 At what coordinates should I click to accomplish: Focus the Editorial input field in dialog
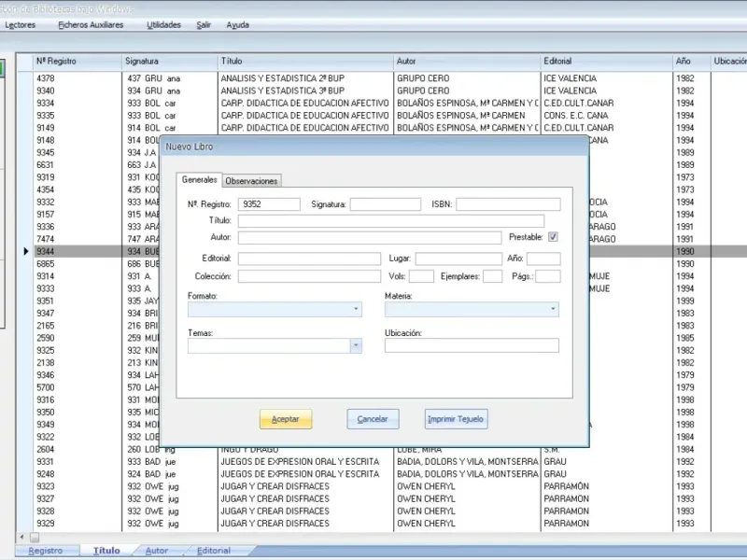coord(309,259)
